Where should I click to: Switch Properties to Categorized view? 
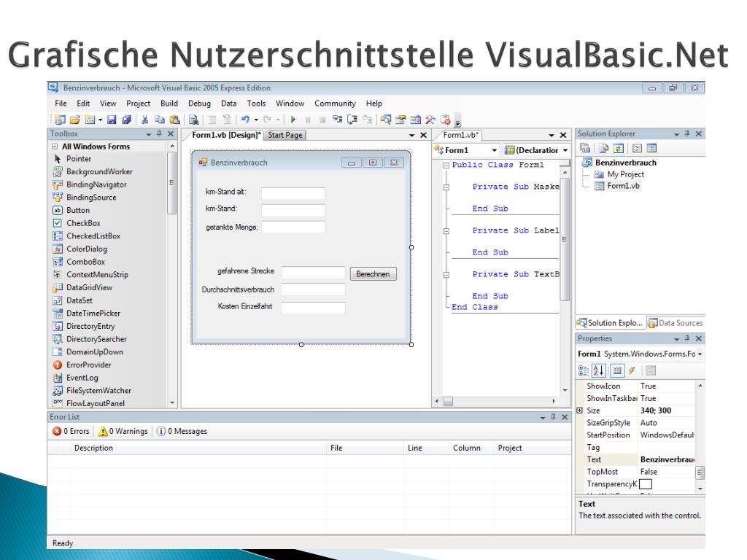point(584,370)
